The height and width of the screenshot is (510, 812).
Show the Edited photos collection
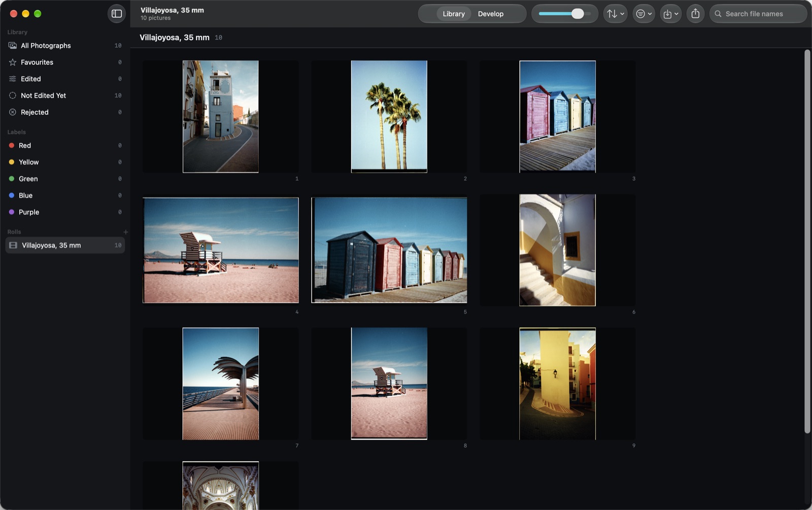(65, 79)
